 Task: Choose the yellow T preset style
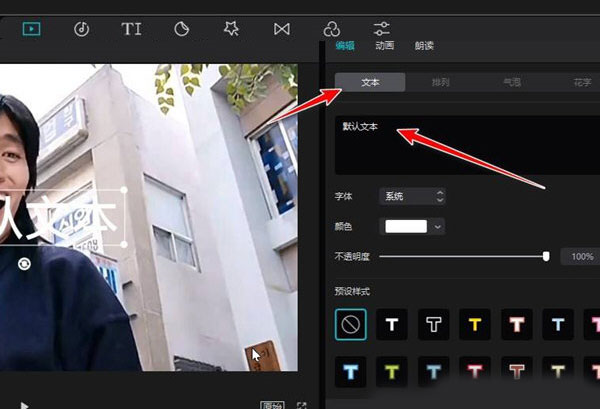(475, 323)
